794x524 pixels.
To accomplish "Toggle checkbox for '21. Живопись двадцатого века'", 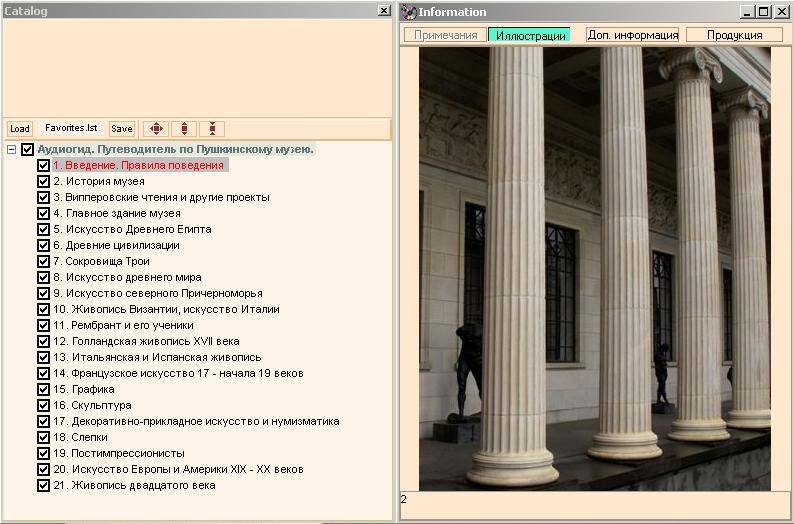I will pos(43,485).
